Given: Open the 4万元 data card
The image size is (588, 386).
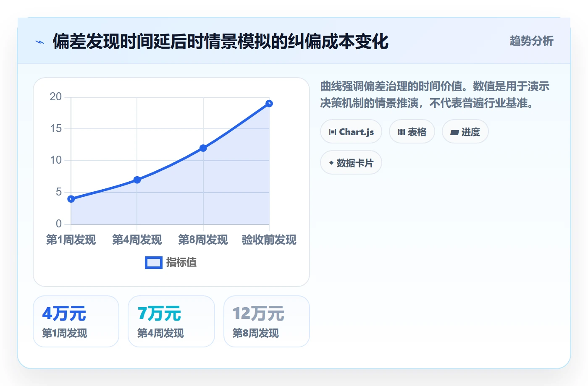Looking at the screenshot, I should point(76,321).
